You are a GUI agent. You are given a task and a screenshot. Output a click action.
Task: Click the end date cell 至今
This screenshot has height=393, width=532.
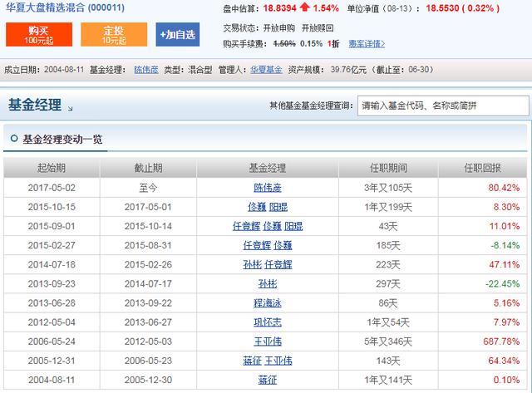point(148,188)
